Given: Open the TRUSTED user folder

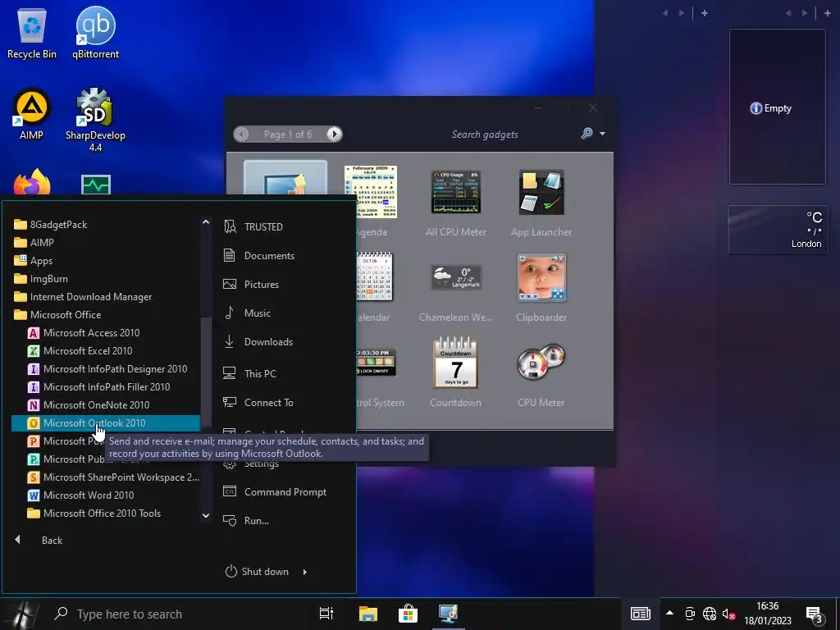Looking at the screenshot, I should (253, 226).
